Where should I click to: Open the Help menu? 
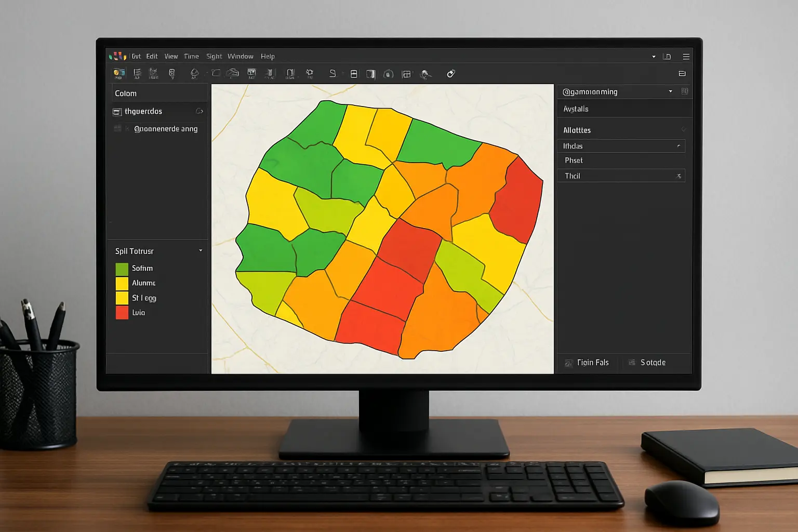pyautogui.click(x=268, y=56)
